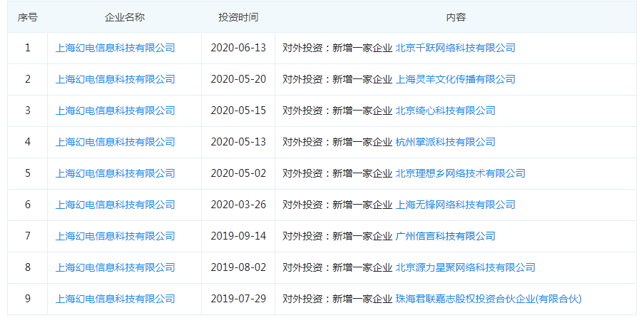The image size is (644, 323).
Task: Select the 2019-07-29 date cell
Action: click(x=238, y=299)
